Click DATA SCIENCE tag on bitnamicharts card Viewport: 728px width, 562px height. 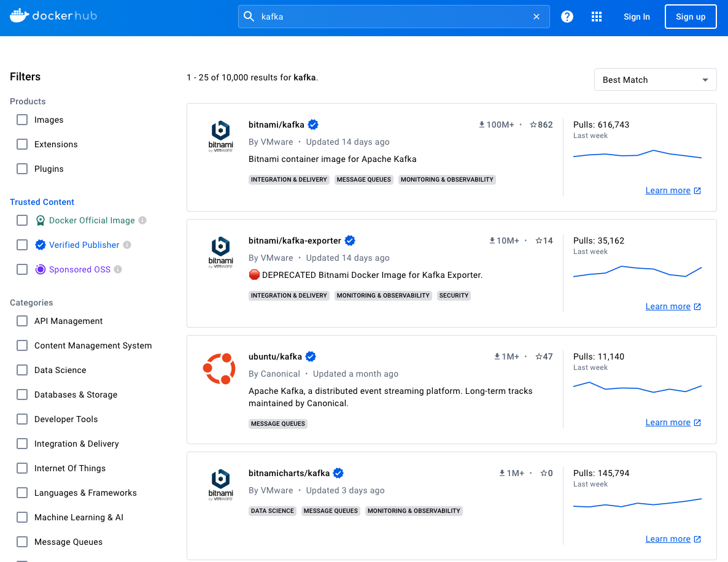click(x=272, y=511)
